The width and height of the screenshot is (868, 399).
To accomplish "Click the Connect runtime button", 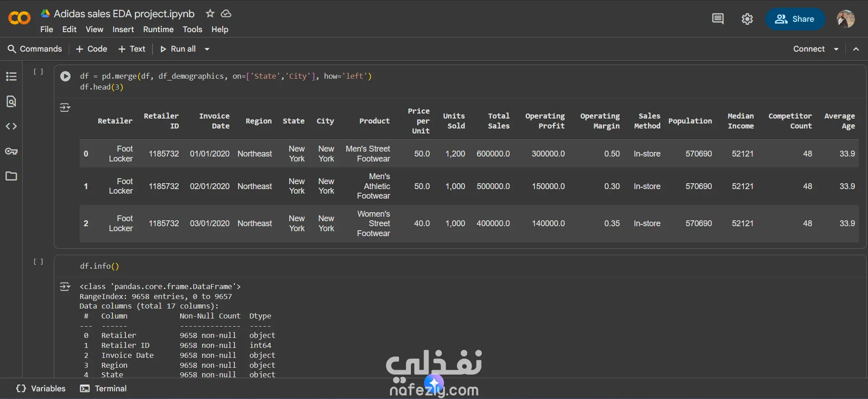I will coord(809,49).
